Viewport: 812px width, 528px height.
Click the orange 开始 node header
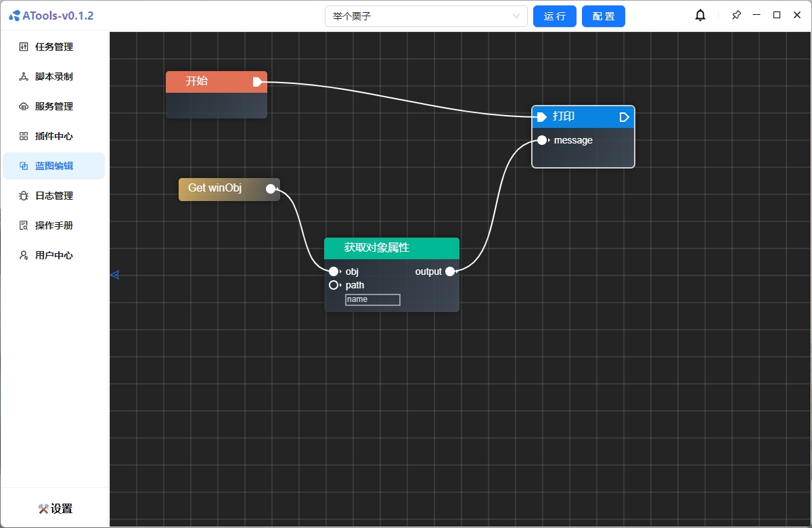pos(210,81)
